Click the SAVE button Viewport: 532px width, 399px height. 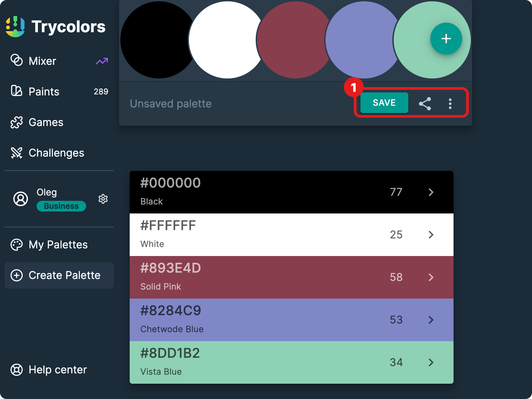(384, 103)
